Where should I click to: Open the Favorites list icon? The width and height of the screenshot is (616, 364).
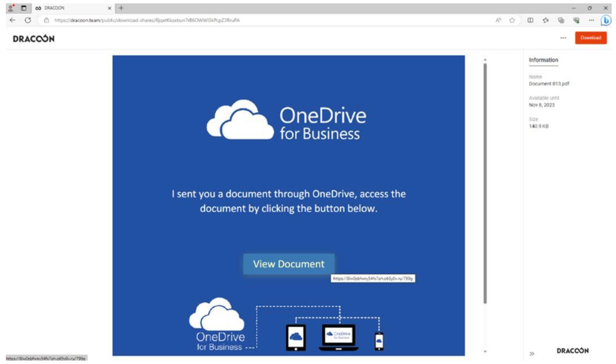[x=546, y=20]
